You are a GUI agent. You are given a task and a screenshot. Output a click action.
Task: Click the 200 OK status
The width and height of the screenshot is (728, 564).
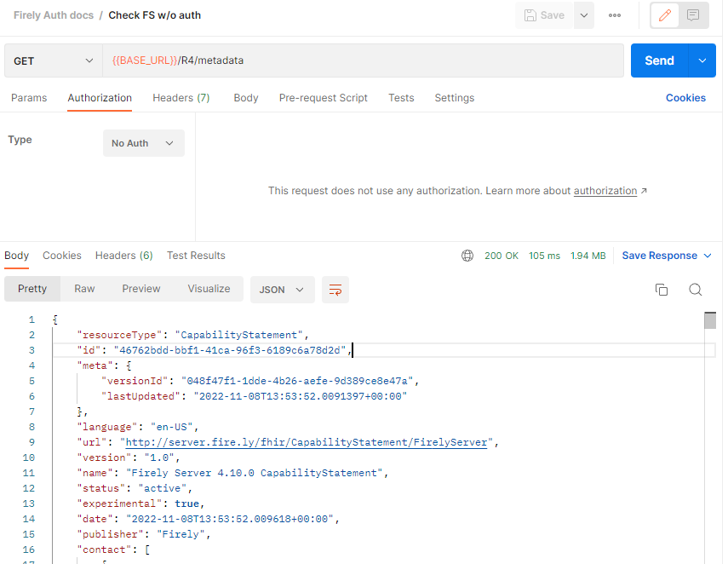[502, 256]
